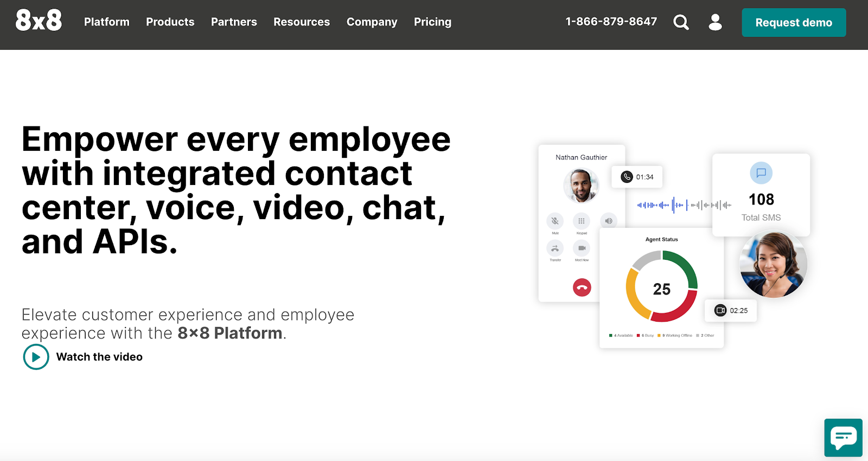Click the "Total SMS" label

(761, 217)
